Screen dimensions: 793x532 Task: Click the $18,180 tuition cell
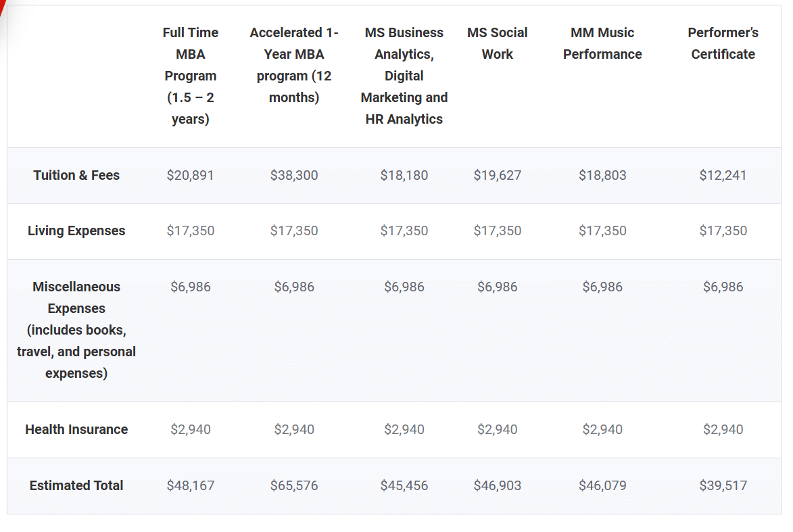[404, 175]
